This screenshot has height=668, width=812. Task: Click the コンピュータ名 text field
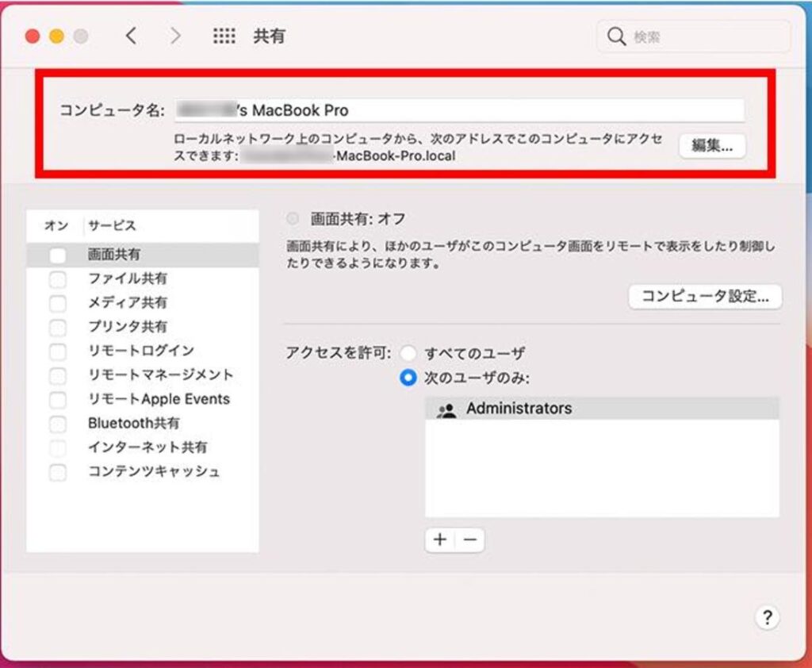click(459, 110)
